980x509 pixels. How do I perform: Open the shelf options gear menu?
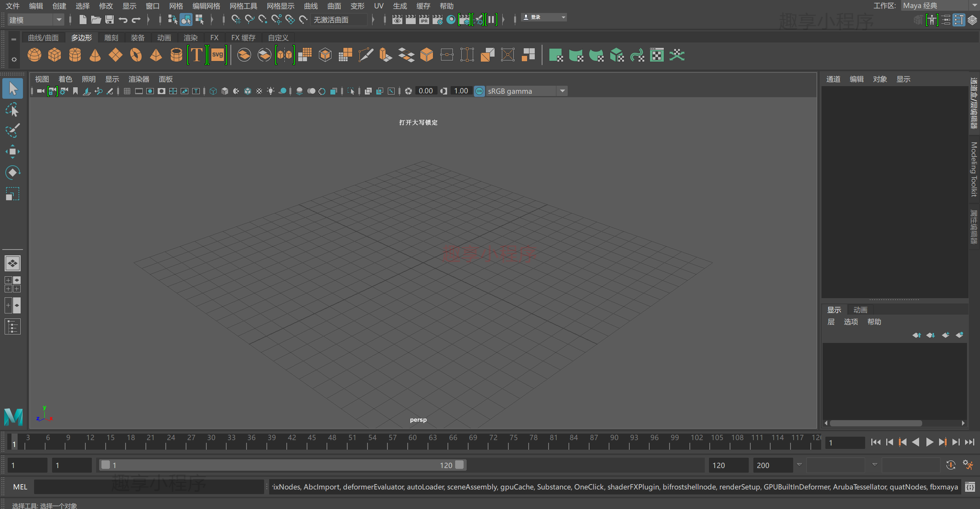14,60
